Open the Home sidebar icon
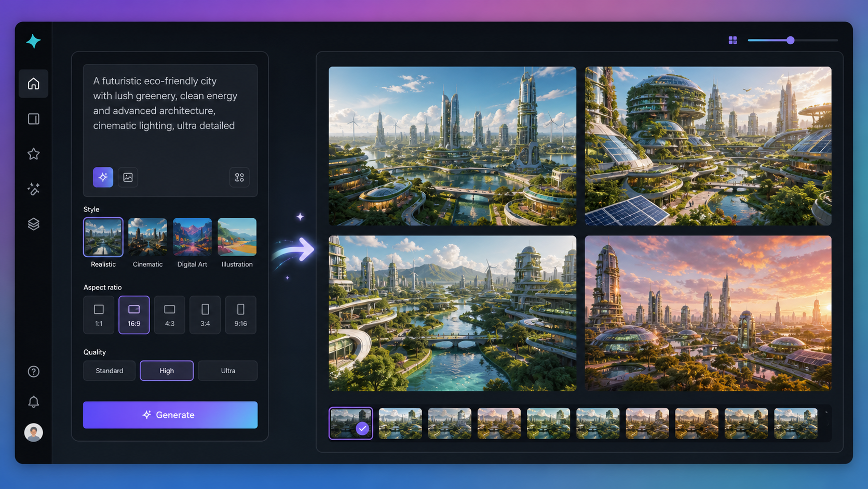This screenshot has width=868, height=489. tap(33, 84)
